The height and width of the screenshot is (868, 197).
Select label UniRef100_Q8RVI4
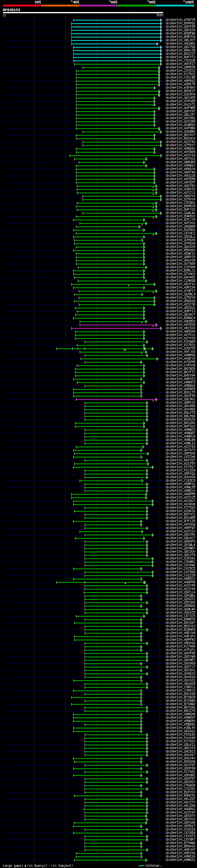(x=180, y=403)
